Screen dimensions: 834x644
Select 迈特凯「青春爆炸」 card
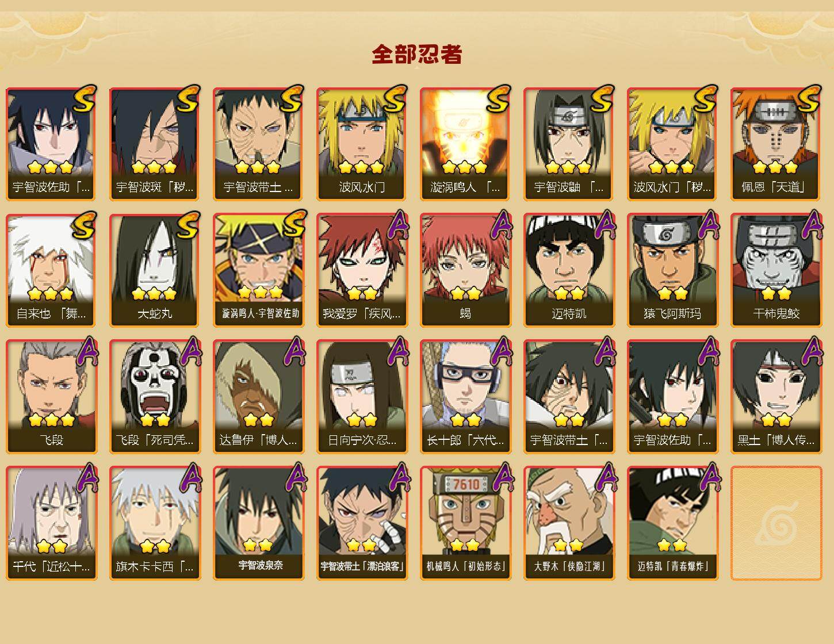point(672,523)
